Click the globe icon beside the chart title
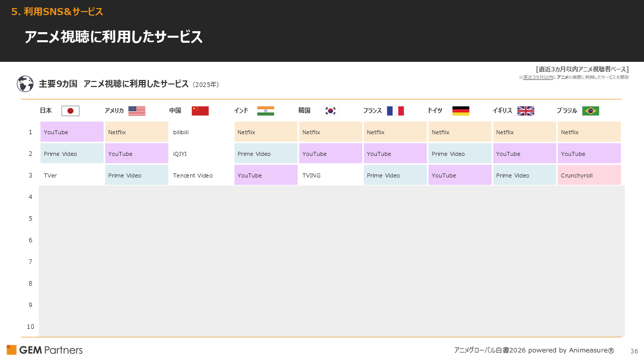 (24, 83)
